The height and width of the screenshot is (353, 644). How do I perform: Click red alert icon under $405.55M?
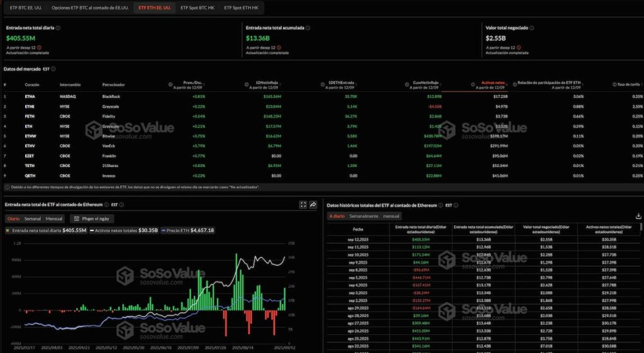pos(39,48)
